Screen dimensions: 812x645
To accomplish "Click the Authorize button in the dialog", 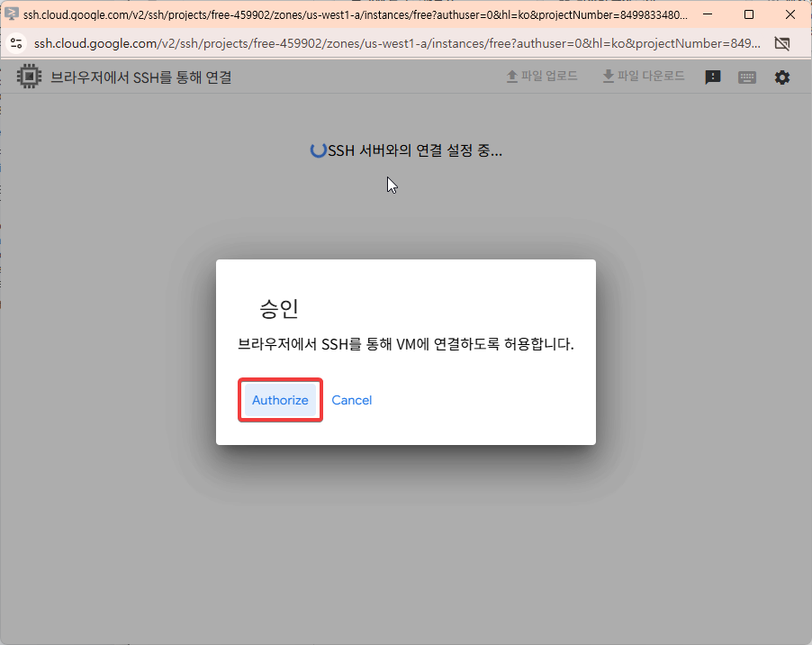I will point(280,400).
